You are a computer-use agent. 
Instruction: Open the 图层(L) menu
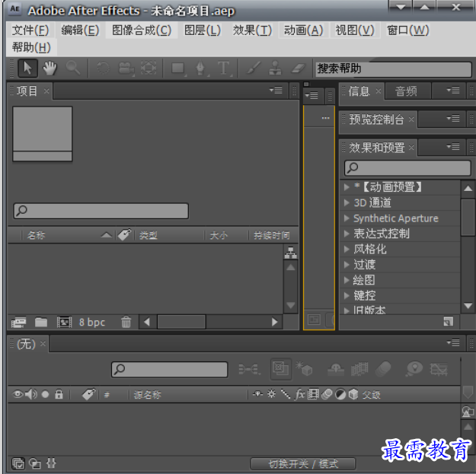(x=202, y=30)
